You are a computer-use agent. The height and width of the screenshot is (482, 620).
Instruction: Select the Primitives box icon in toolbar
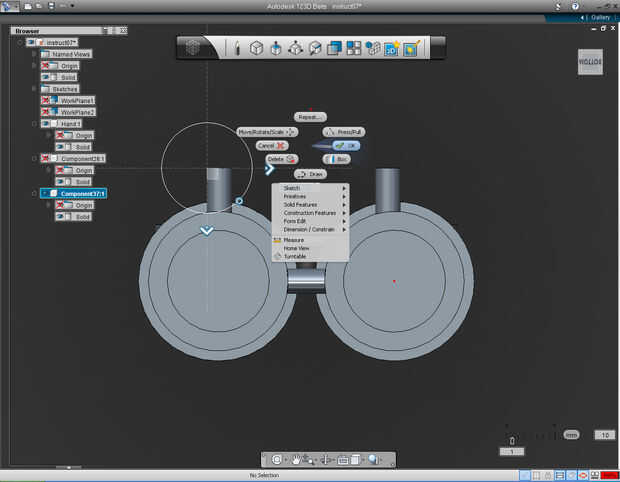pos(256,48)
